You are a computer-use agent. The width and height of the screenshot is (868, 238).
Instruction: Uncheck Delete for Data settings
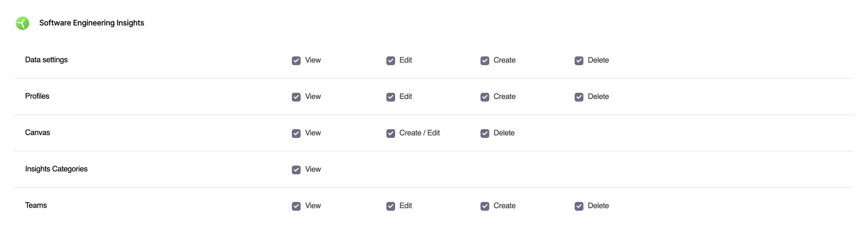pos(579,60)
